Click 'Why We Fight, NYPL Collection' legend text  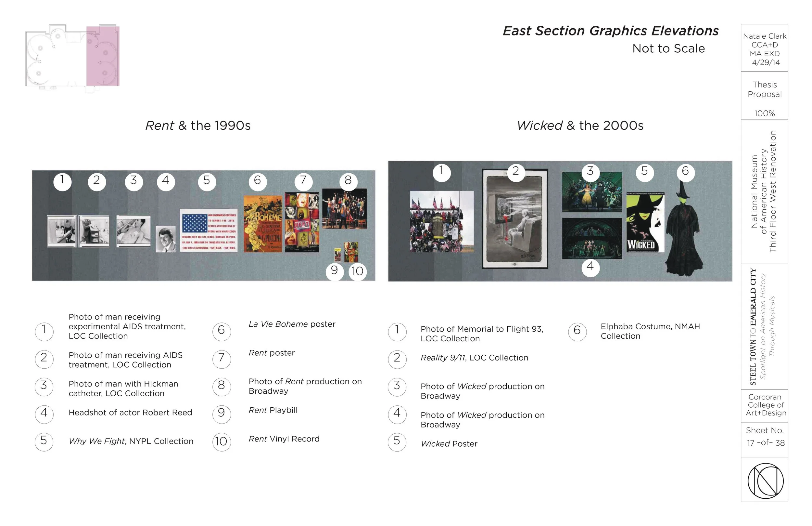click(131, 441)
